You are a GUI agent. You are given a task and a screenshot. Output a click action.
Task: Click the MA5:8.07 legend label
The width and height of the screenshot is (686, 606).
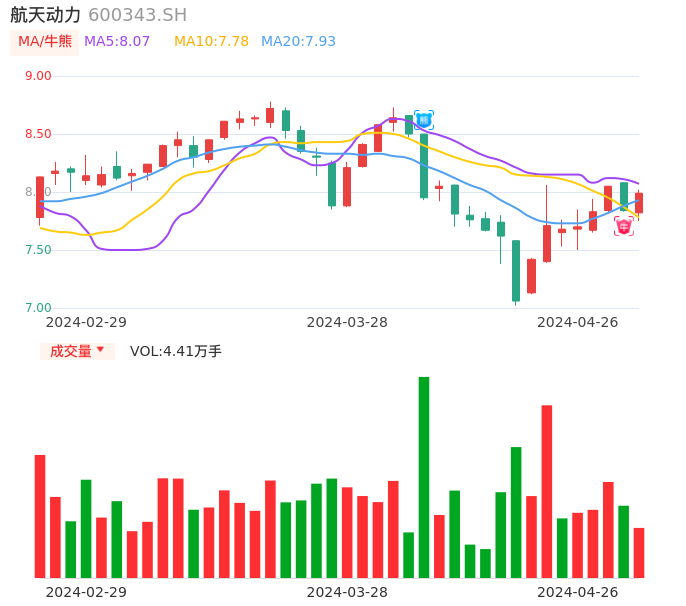117,42
